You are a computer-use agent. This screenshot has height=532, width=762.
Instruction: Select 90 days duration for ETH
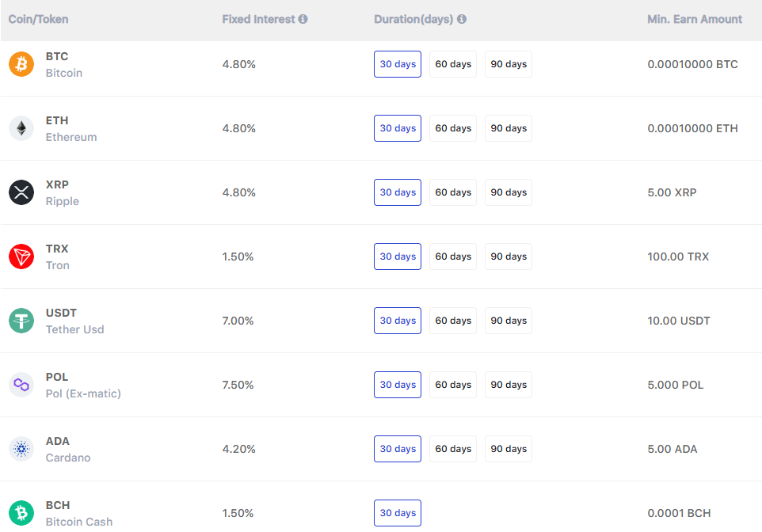click(x=508, y=128)
